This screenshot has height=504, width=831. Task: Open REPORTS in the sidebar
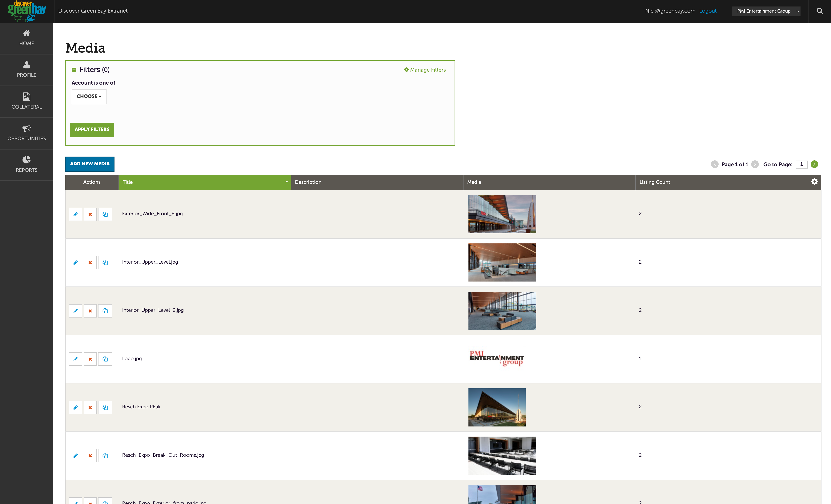click(x=27, y=165)
